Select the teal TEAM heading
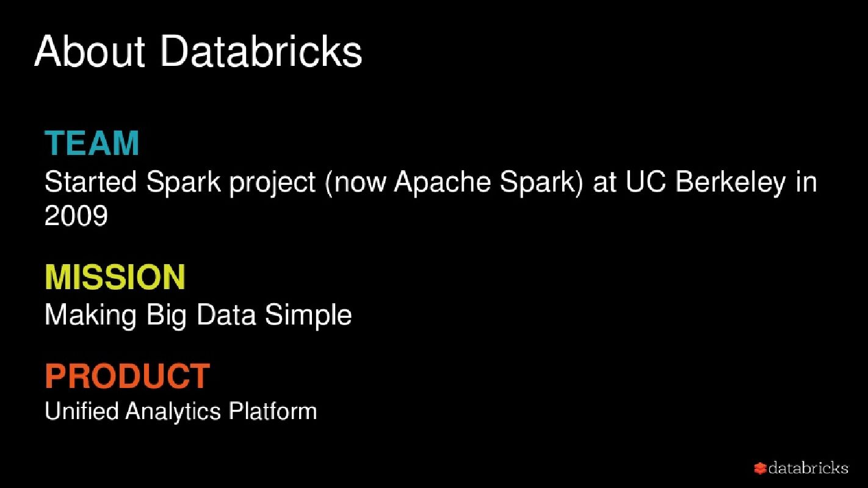Screen dimensions: 868x488 [92, 143]
